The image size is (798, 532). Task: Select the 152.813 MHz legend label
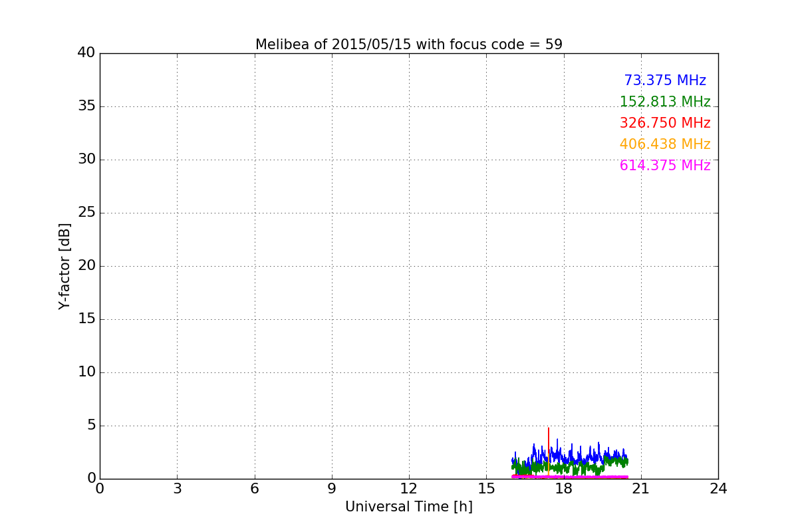(x=665, y=102)
